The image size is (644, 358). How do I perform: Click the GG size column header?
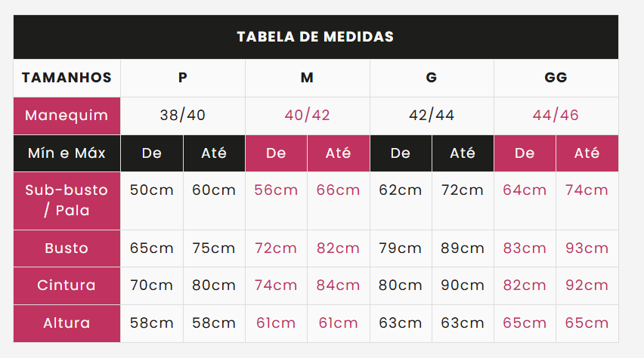point(556,78)
